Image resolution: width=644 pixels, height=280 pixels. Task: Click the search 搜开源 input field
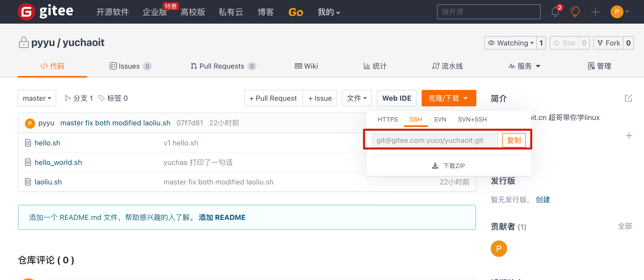tap(488, 12)
